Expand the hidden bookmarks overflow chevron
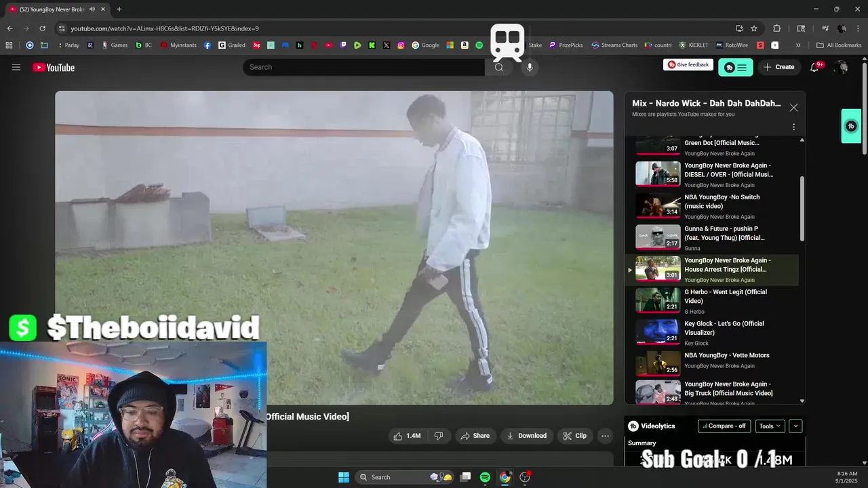This screenshot has height=488, width=868. tap(798, 45)
